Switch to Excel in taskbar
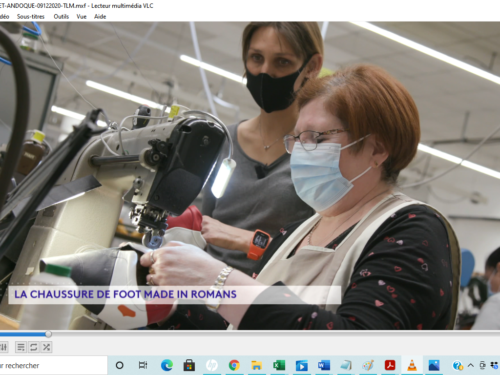This screenshot has width=500, height=375. [279, 365]
